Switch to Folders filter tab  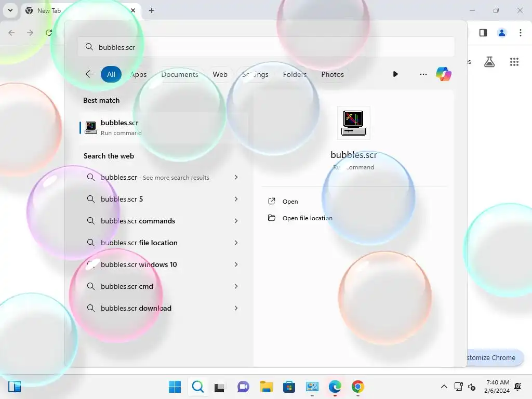pos(295,74)
